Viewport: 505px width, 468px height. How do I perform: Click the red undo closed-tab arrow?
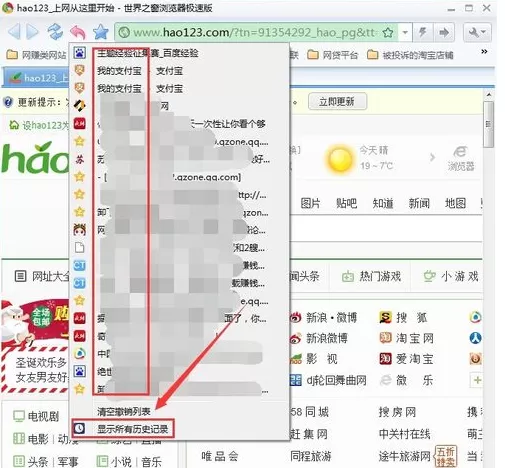(x=78, y=32)
